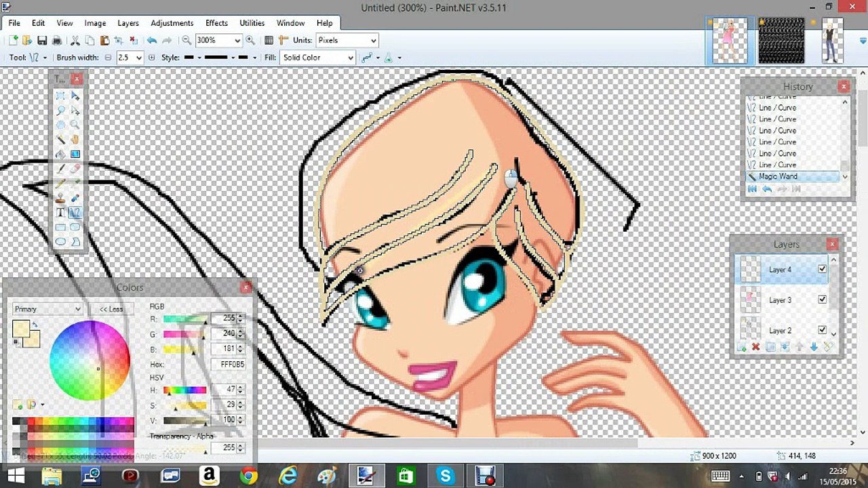Select the Ellipse Select tool
Screen dimensions: 868x488
(x=60, y=125)
